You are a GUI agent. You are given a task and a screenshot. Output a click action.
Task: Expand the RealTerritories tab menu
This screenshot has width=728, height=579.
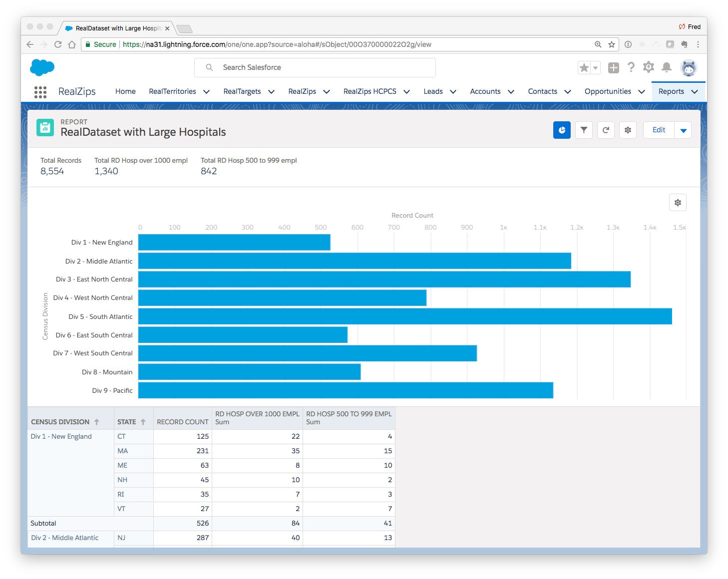coord(206,92)
